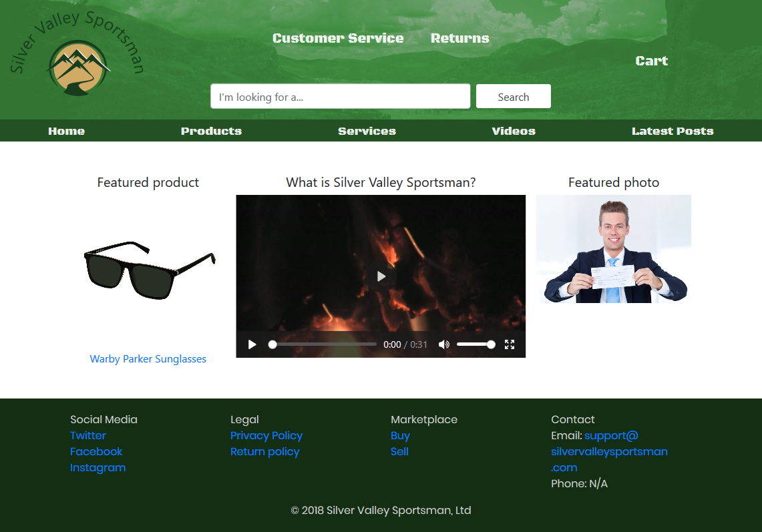Click the Silver Valley Sportsman mountain logo
Viewport: 762px width, 532px height.
pos(78,67)
